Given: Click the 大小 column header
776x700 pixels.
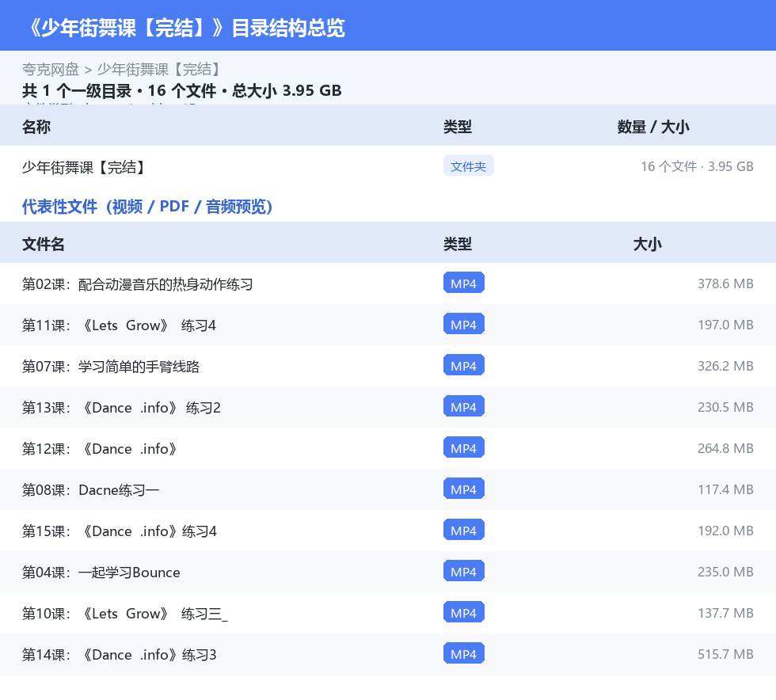Looking at the screenshot, I should click(x=648, y=244).
